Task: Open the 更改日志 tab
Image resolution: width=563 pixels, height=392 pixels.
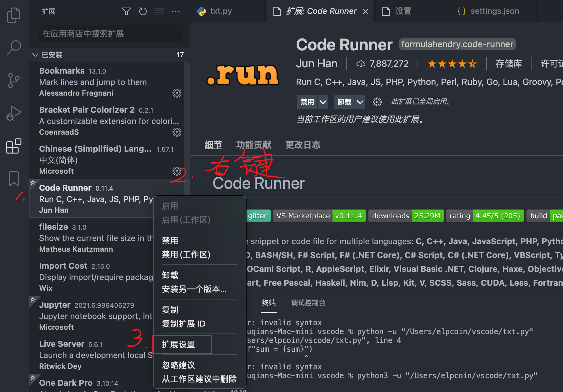Action: pos(303,145)
